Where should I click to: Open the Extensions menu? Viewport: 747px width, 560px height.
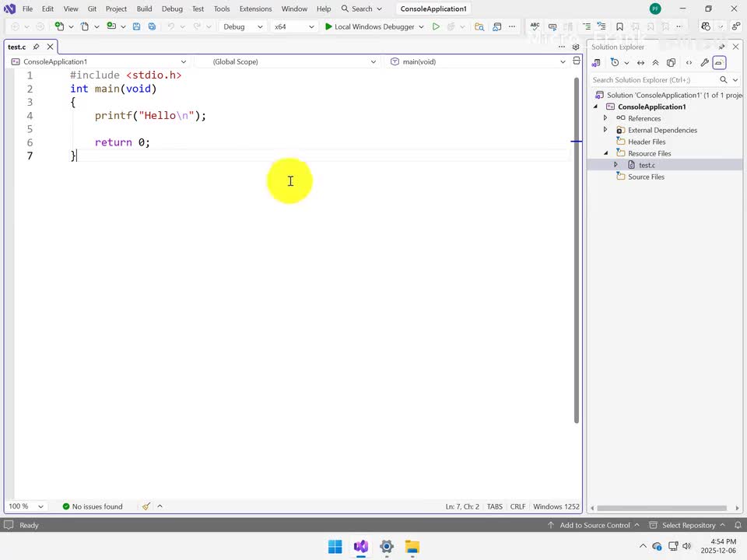[255, 9]
